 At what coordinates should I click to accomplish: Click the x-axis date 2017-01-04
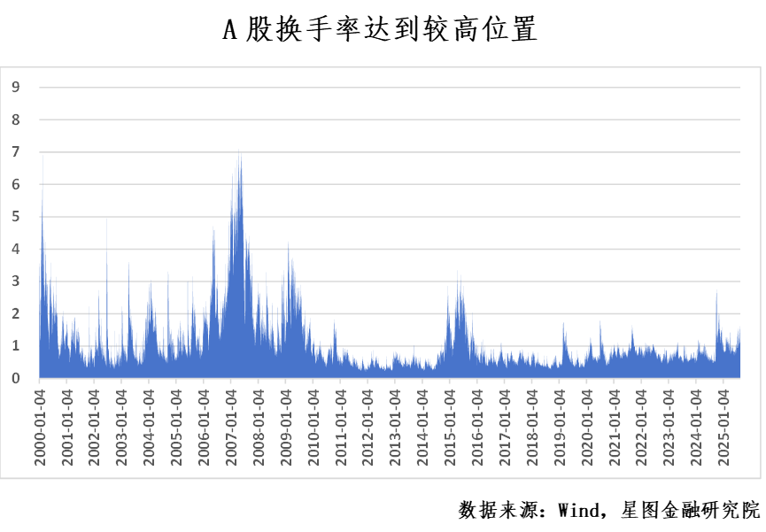[x=505, y=428]
